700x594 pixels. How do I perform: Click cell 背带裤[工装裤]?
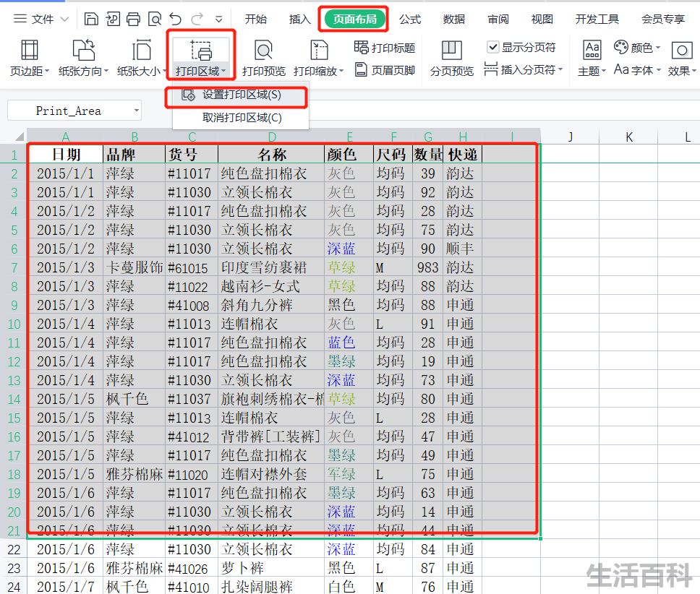click(271, 436)
